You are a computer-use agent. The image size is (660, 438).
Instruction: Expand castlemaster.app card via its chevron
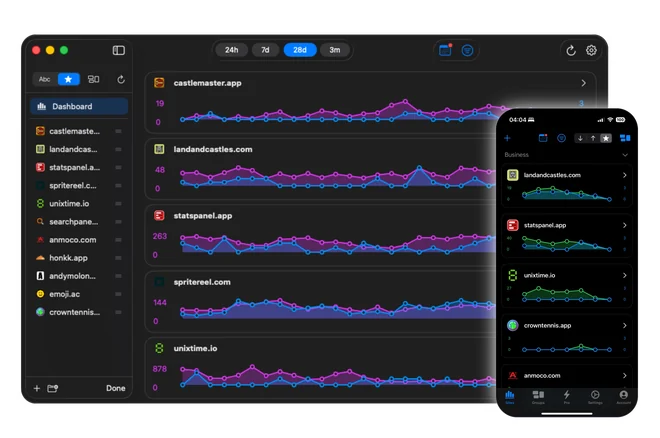pos(583,83)
